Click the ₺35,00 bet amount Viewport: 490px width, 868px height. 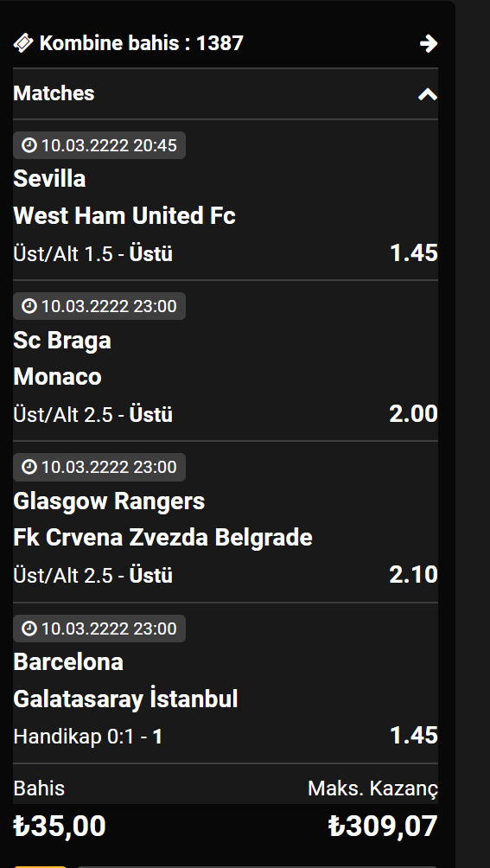pos(60,826)
